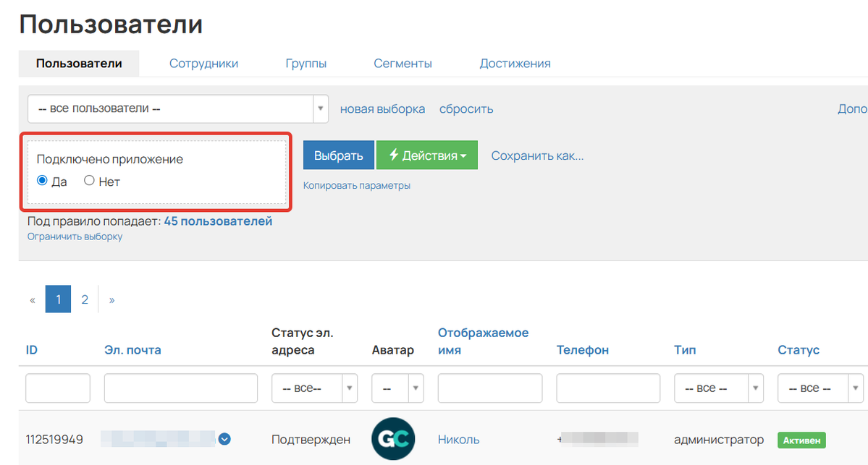Go to page 2 of the user list
Viewport: 868px width, 465px height.
click(x=85, y=299)
